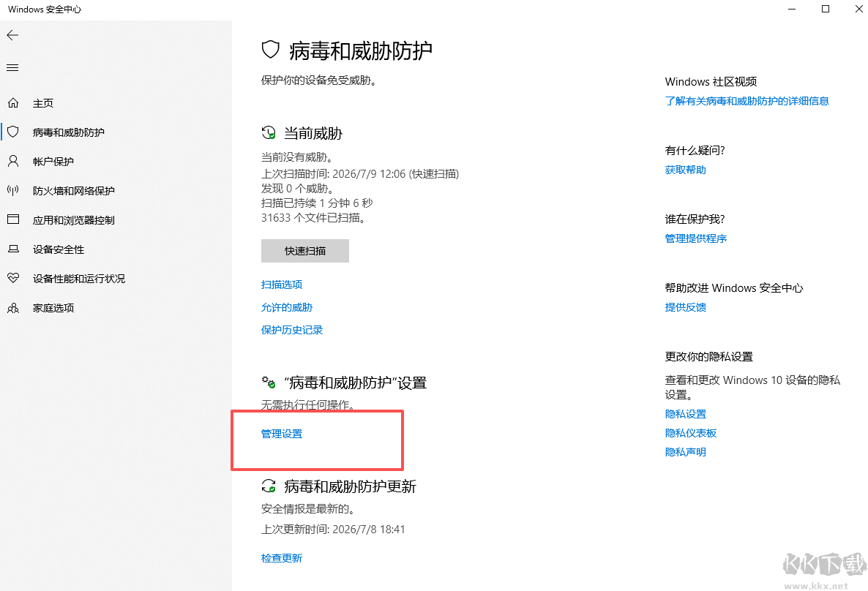Click the 病毒和威胁防护更新 heading
The width and height of the screenshot is (868, 591).
pyautogui.click(x=350, y=486)
